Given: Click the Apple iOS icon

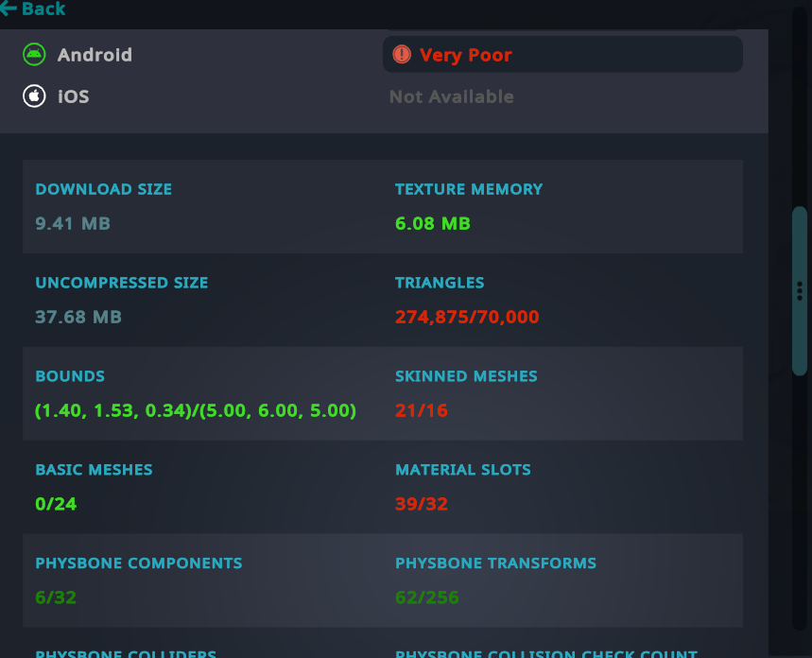Looking at the screenshot, I should click(34, 95).
